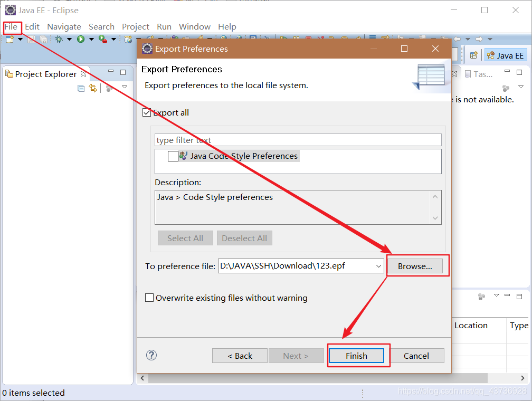Toggle Link with Editor in Project Explorer
This screenshot has width=532, height=401.
click(93, 88)
